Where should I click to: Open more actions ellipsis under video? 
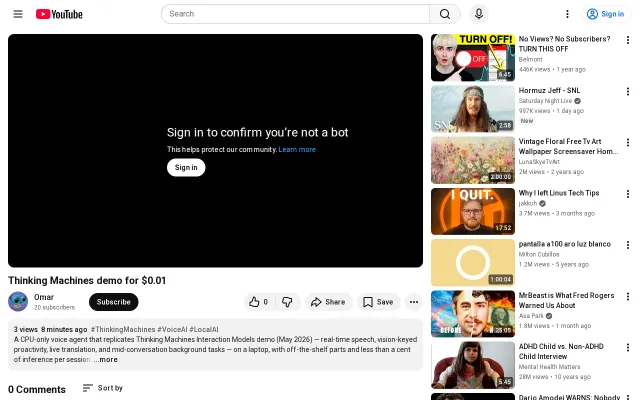413,302
